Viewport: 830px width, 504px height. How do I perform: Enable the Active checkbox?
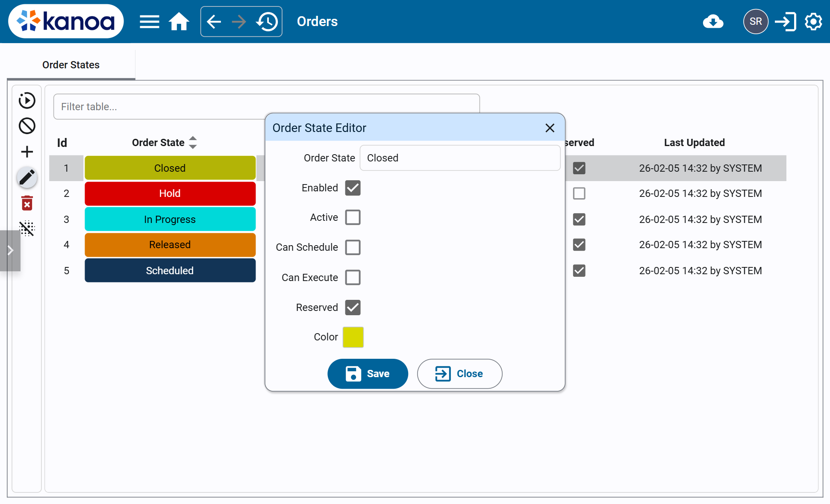click(353, 217)
